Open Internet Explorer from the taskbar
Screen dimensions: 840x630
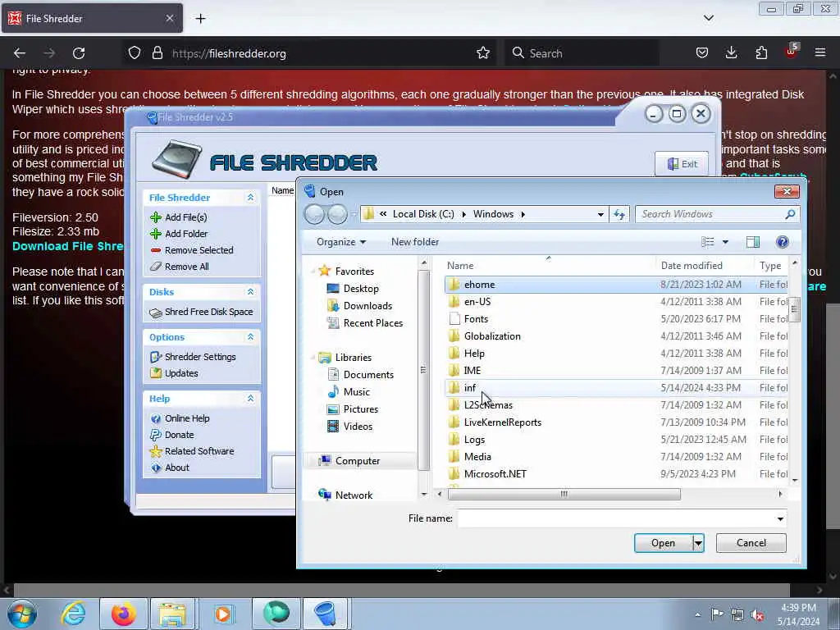[73, 614]
